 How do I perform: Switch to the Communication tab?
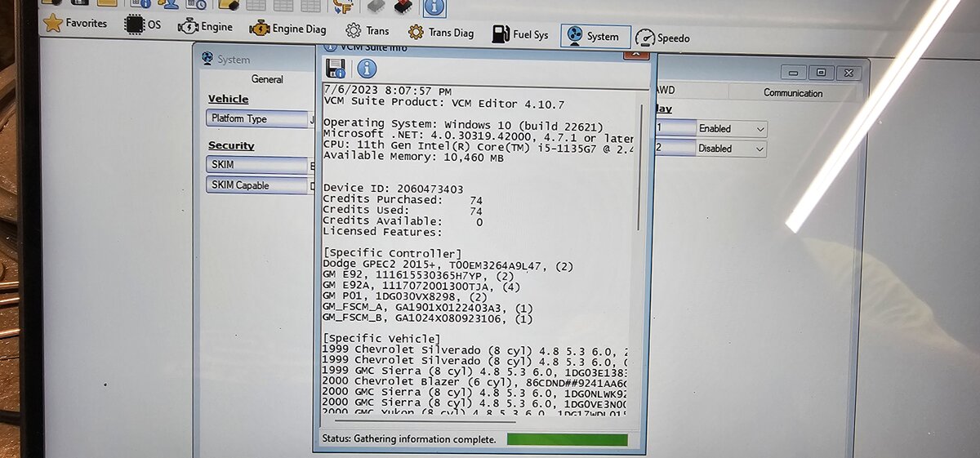[792, 93]
